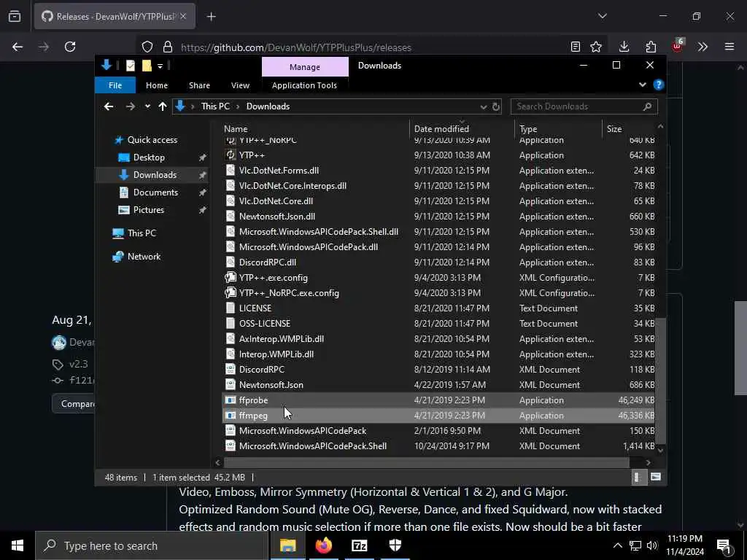List all tabs dropdown arrow in Firefox
The width and height of the screenshot is (747, 560).
602,16
